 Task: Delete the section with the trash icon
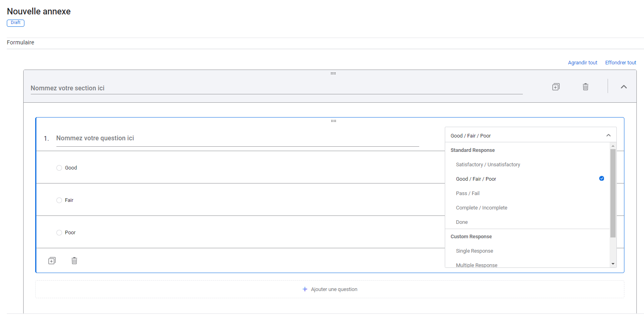click(585, 87)
